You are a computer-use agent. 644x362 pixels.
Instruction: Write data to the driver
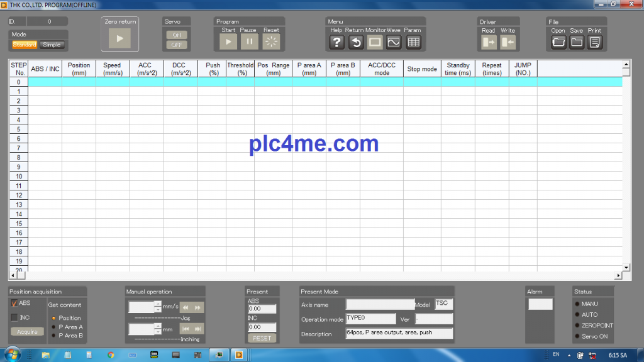coord(508,42)
